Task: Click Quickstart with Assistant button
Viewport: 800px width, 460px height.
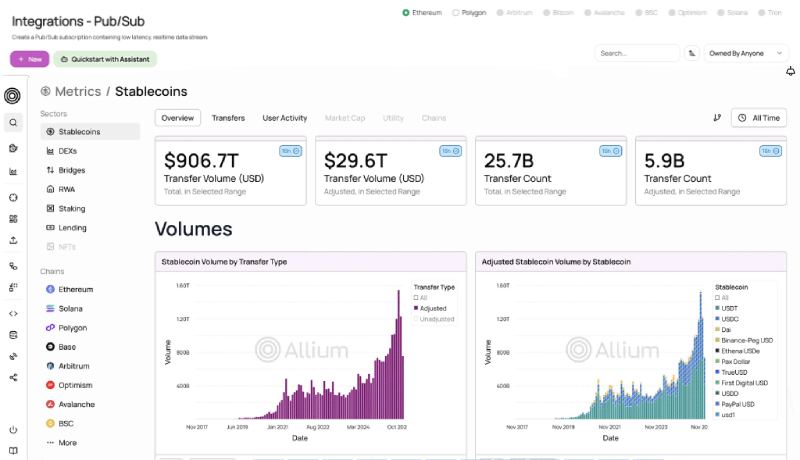Action: pyautogui.click(x=104, y=59)
